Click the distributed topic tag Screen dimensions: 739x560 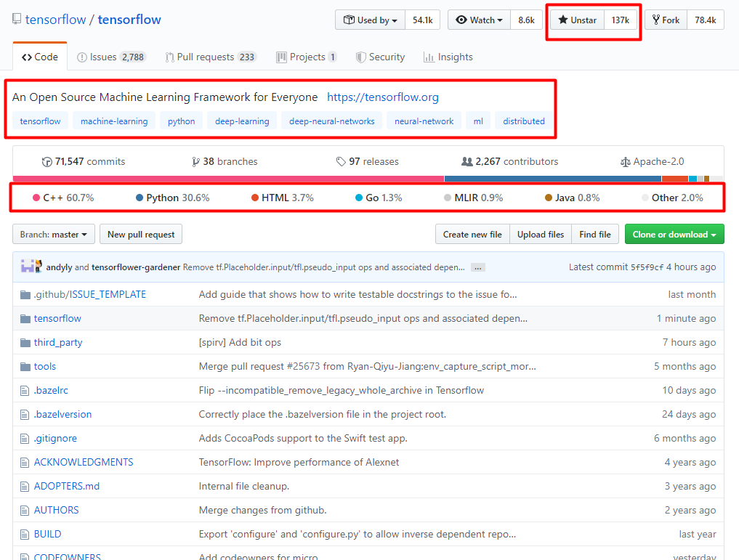524,121
